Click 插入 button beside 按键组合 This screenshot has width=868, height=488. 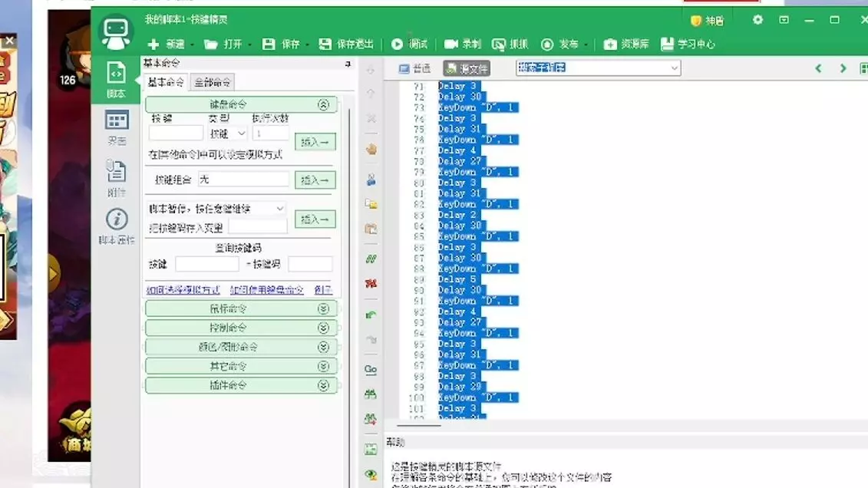pos(315,180)
